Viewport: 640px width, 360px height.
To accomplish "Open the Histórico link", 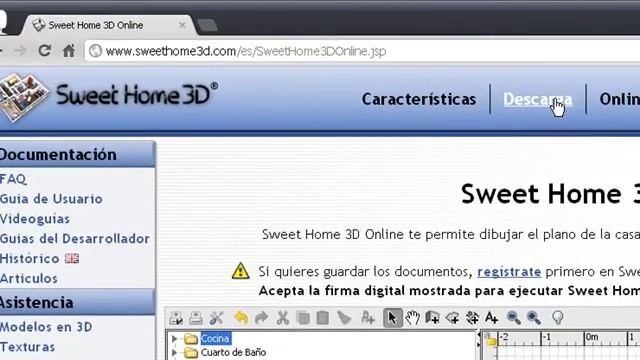I will pyautogui.click(x=29, y=258).
